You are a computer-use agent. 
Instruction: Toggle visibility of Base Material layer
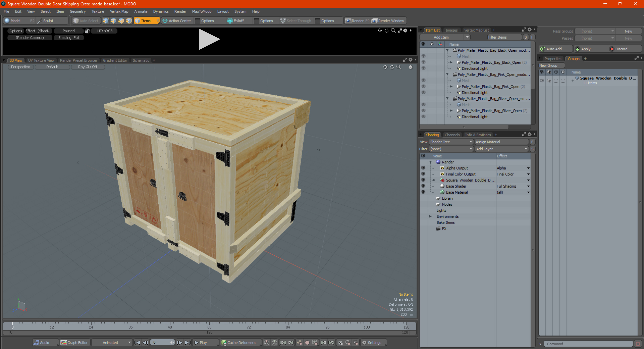[423, 192]
